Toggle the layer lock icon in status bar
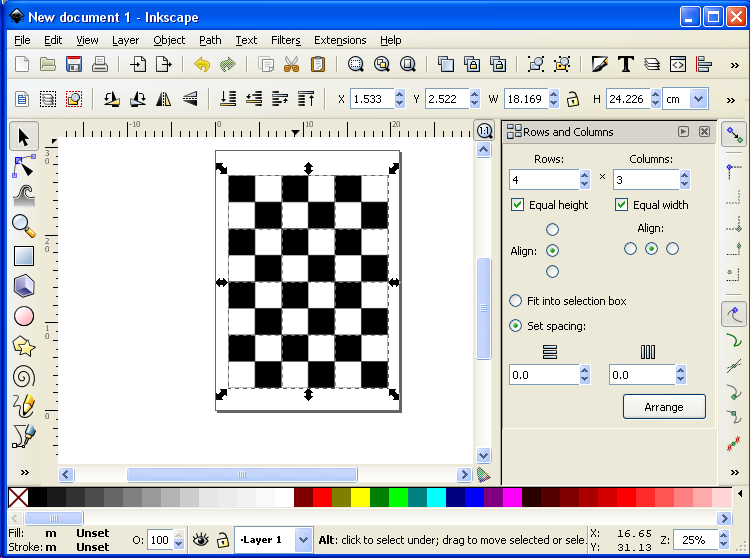 point(222,540)
